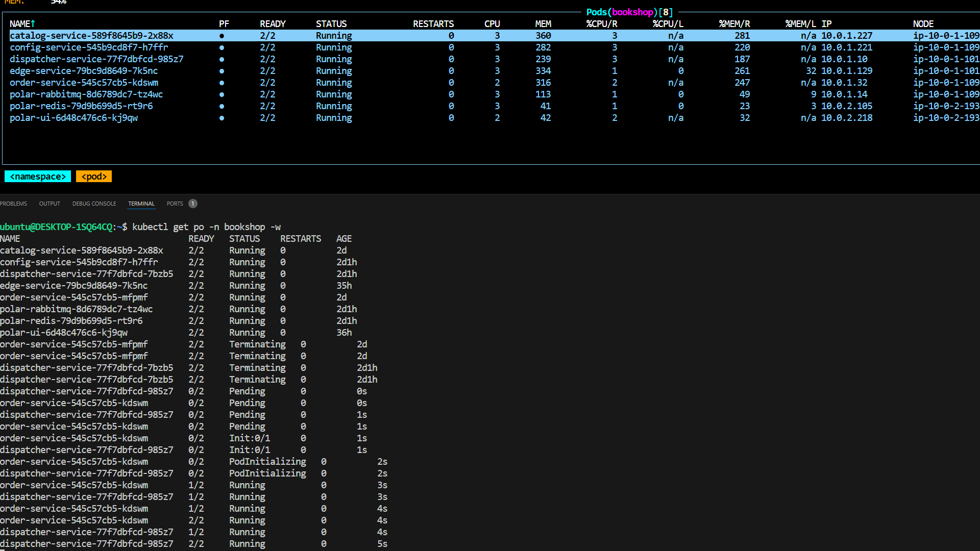Select the TERMINAL tab
This screenshot has width=980, height=551.
(141, 204)
